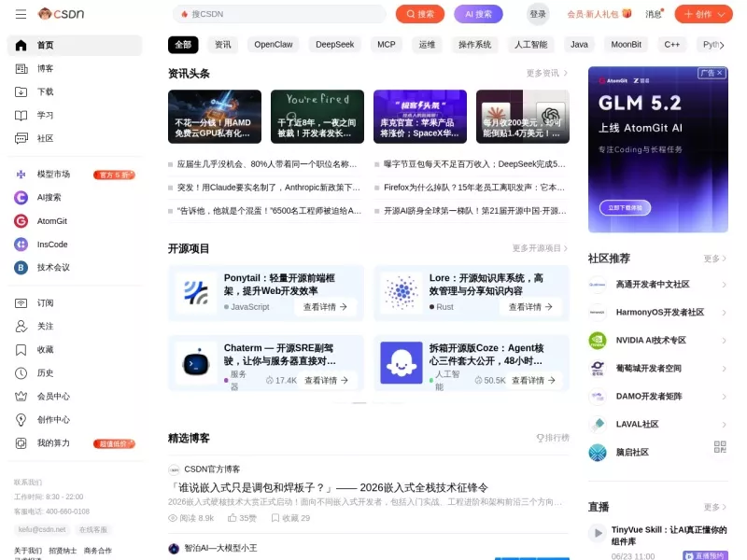Click the 在线客服 contact button

[93, 529]
